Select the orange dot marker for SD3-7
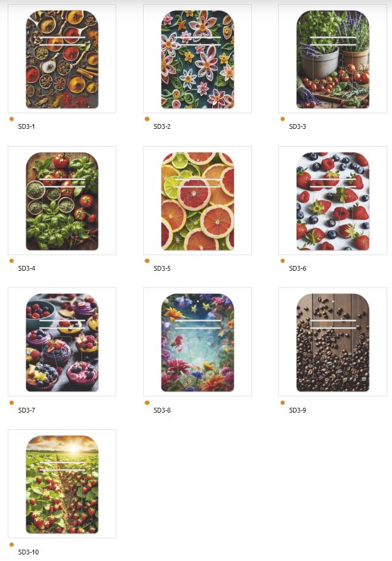 coord(11,402)
